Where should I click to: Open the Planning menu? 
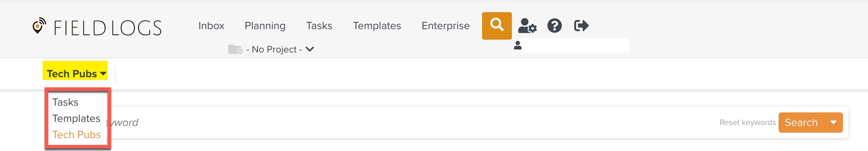(265, 26)
